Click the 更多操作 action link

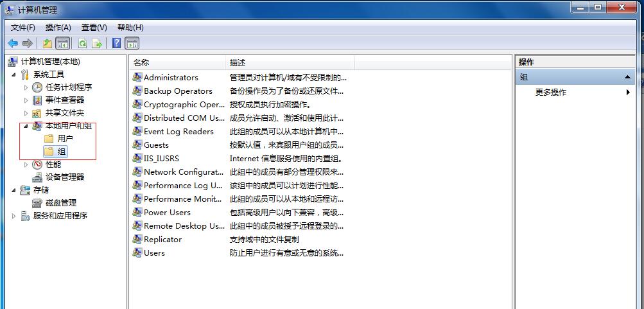[x=551, y=92]
